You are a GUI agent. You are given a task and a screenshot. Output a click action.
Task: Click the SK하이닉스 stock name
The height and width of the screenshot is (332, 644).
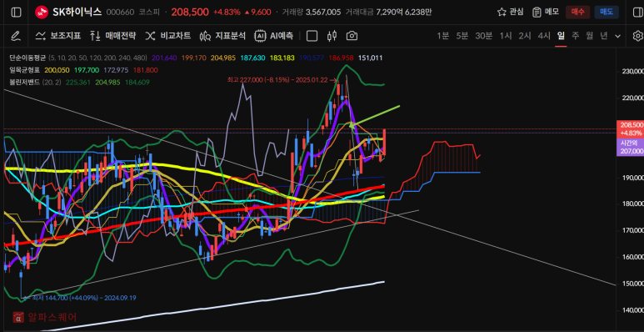(x=77, y=12)
